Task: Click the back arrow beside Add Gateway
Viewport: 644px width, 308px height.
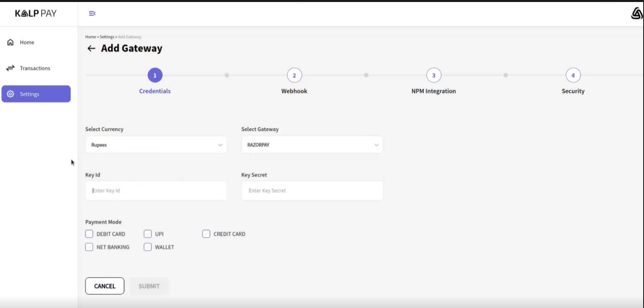Action: (91, 48)
